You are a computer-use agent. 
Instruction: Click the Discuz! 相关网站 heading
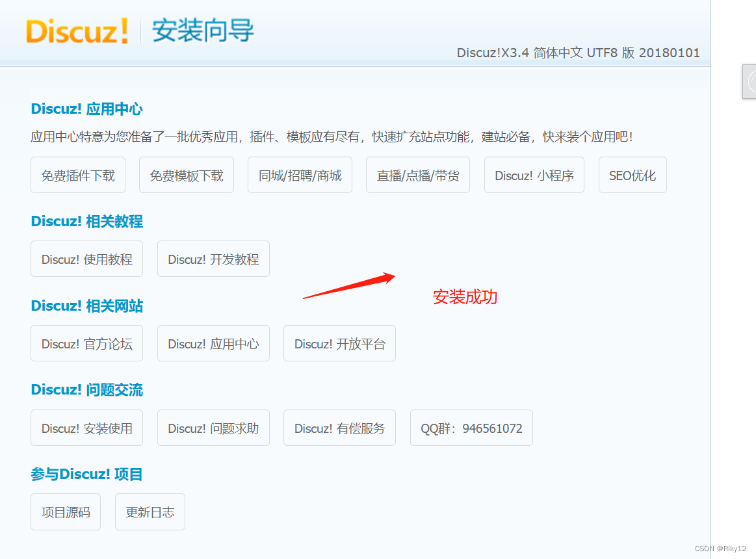87,305
